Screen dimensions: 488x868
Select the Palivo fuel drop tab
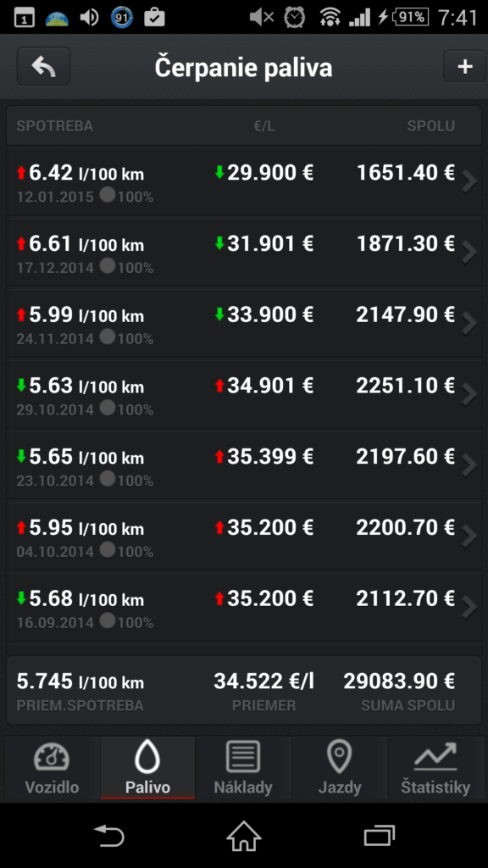[147, 768]
